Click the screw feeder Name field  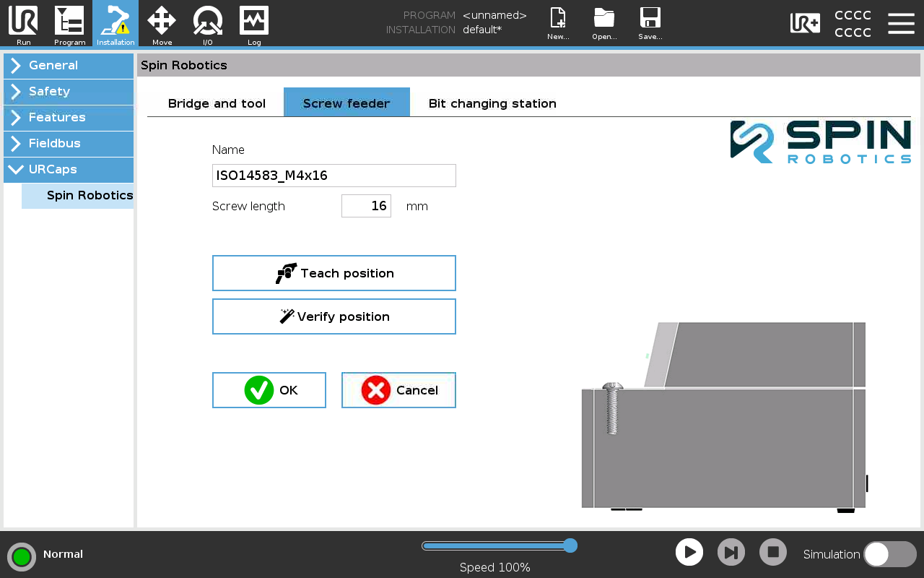(x=334, y=176)
